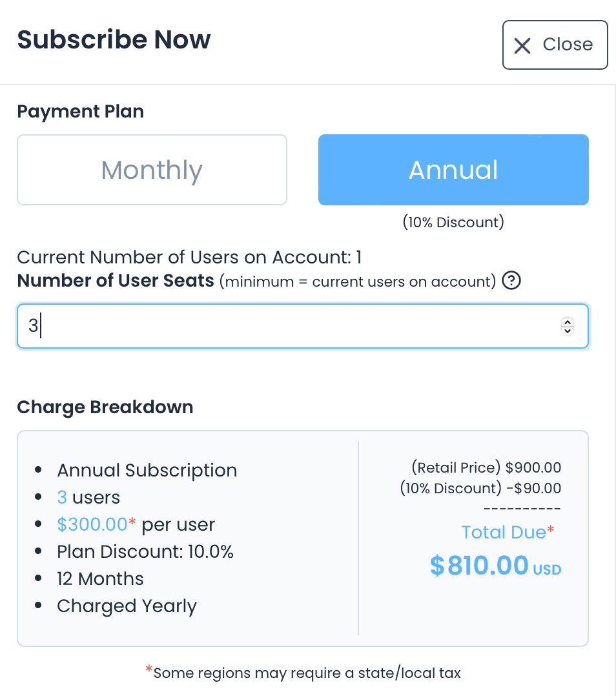Click the Charge Breakdown heading
The width and height of the screenshot is (616, 696).
click(105, 407)
